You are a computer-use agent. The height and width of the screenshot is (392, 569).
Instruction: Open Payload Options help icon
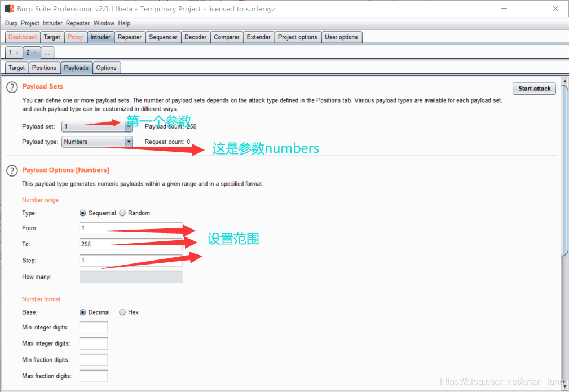point(12,170)
